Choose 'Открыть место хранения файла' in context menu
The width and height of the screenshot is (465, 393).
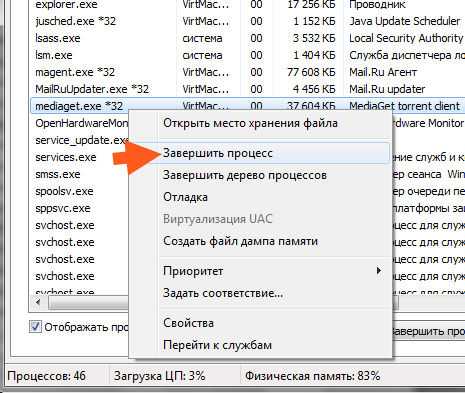click(250, 123)
